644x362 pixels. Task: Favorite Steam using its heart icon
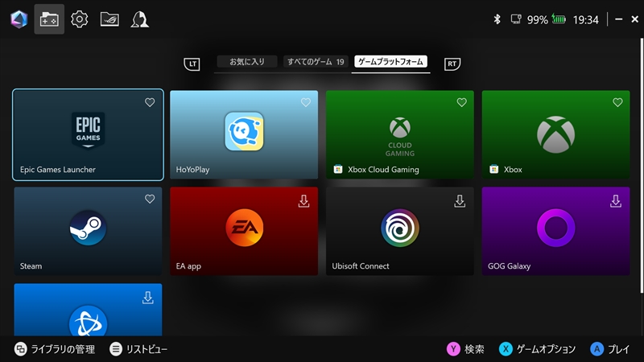[x=150, y=200]
